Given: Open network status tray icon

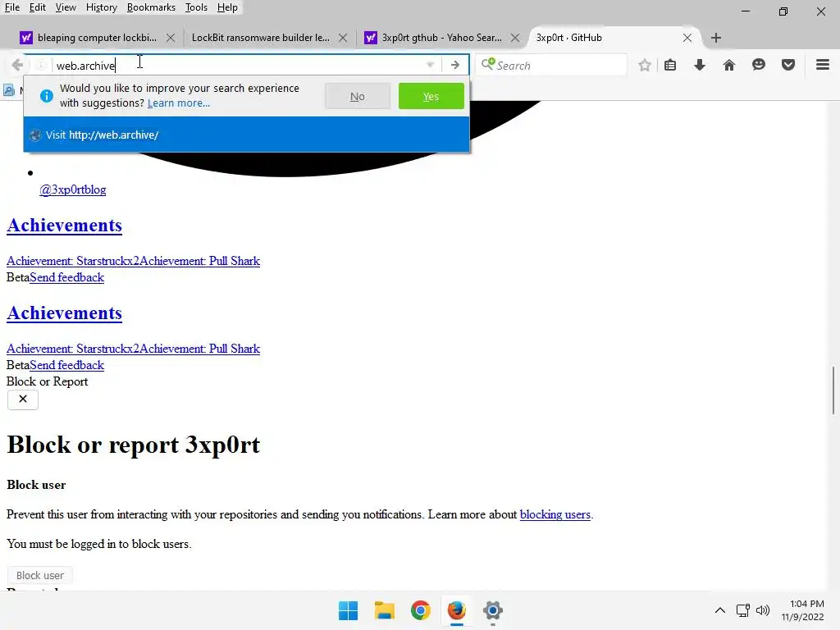Looking at the screenshot, I should (x=742, y=610).
